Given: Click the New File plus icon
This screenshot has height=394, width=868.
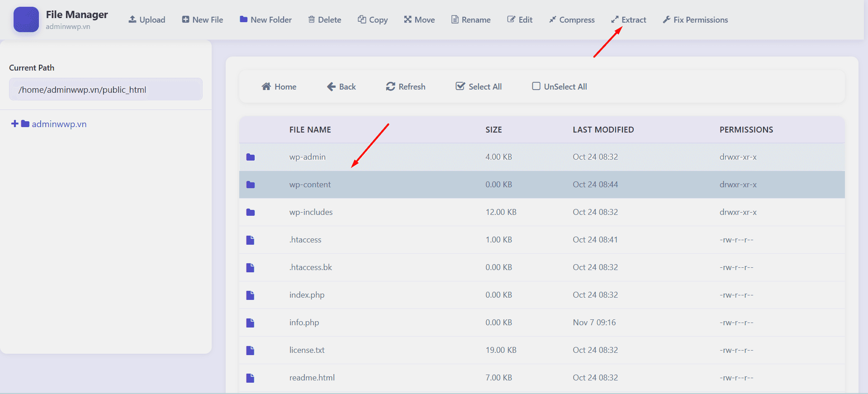Looking at the screenshot, I should 185,19.
